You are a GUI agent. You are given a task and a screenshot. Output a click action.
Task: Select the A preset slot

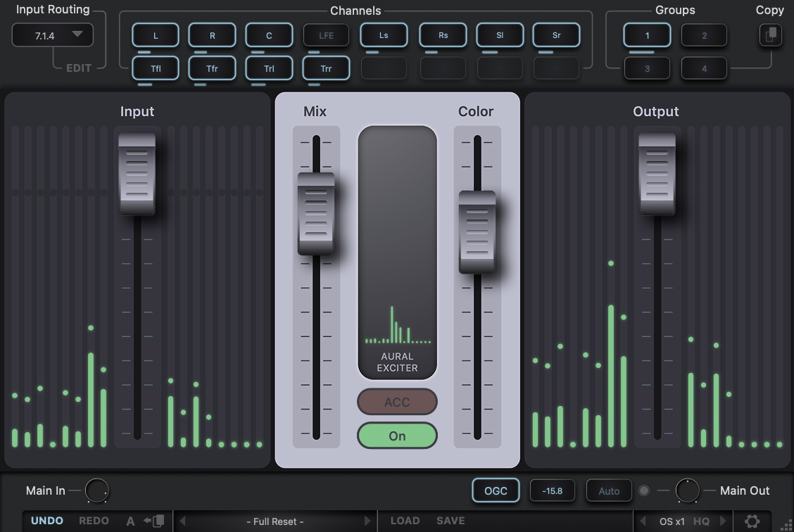[130, 521]
